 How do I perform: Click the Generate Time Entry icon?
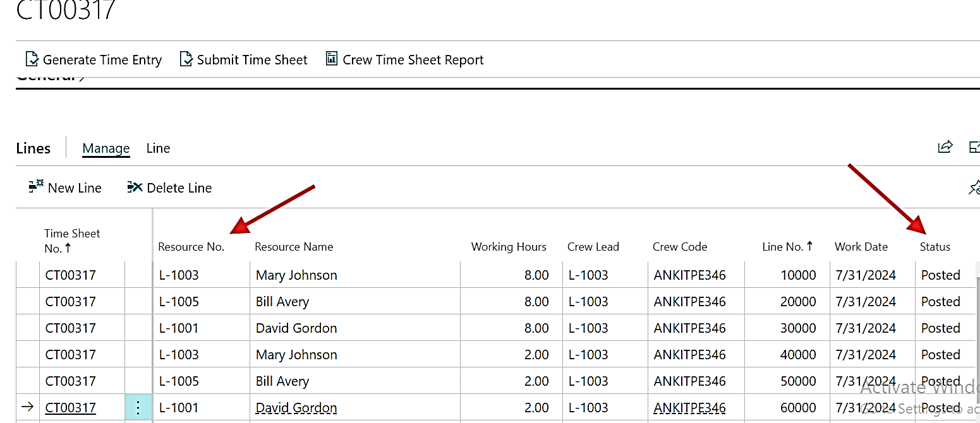(32, 59)
